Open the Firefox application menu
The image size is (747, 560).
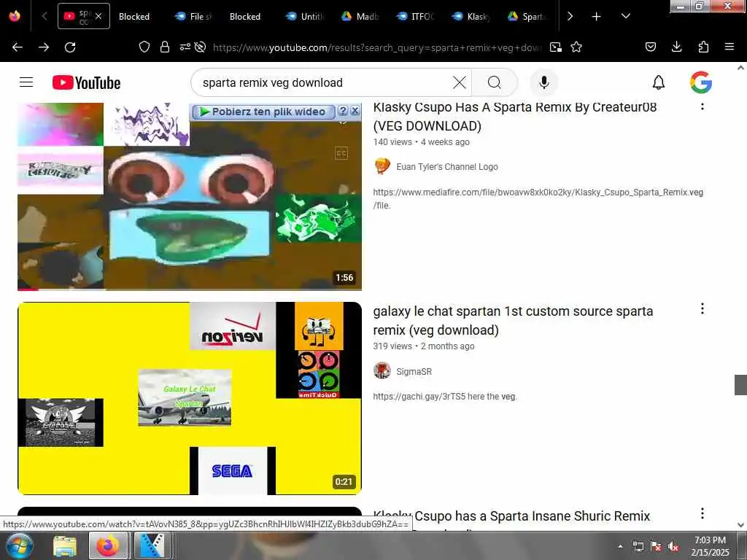pyautogui.click(x=729, y=47)
